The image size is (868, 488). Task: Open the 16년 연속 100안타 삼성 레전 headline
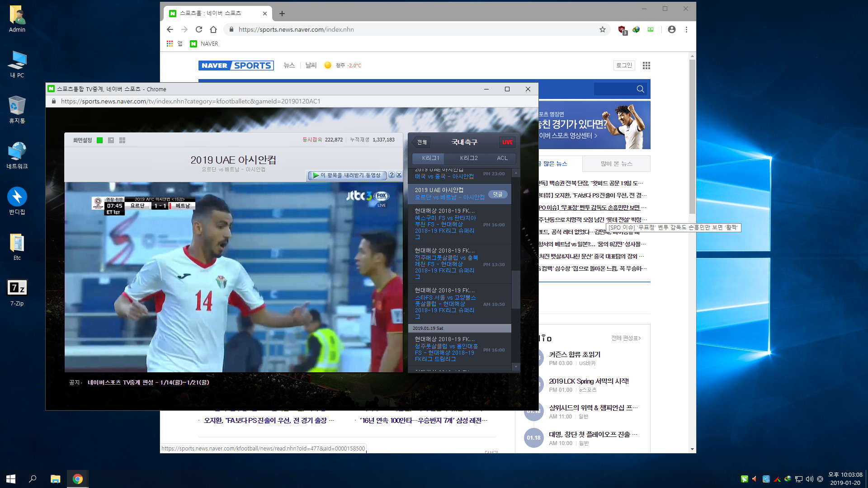424,421
